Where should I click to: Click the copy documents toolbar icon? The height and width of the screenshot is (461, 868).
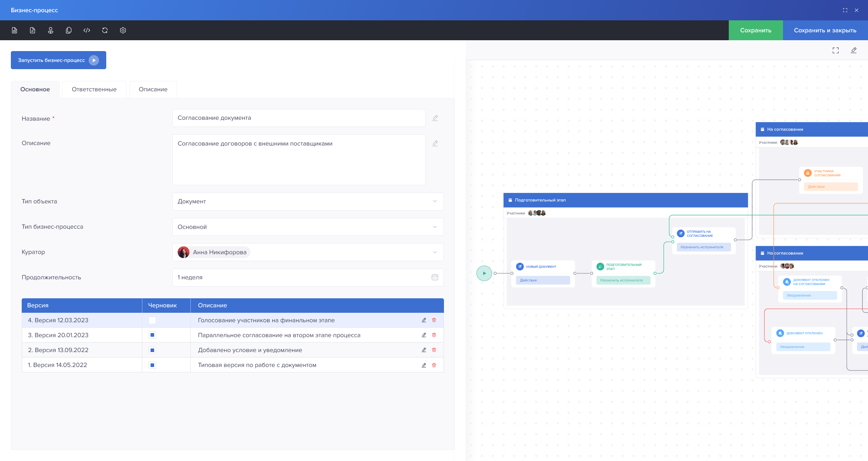pos(69,30)
